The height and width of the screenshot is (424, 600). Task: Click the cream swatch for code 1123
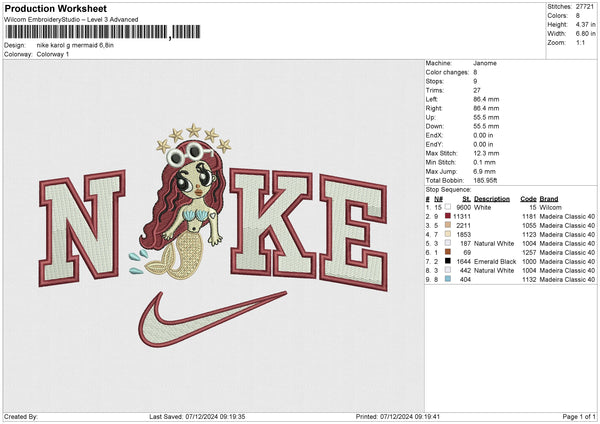click(x=448, y=234)
